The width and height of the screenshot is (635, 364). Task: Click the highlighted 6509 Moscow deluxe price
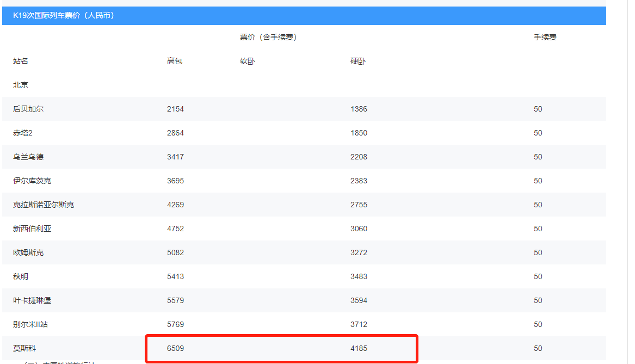(175, 348)
